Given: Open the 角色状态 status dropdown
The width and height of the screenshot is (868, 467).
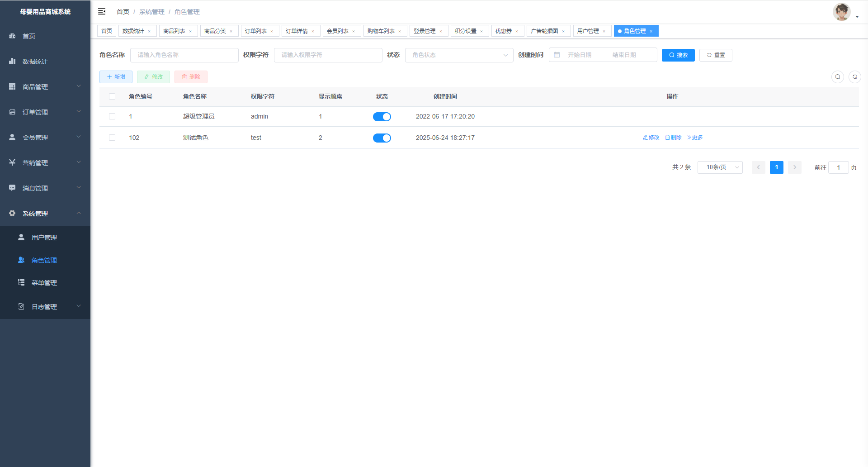Looking at the screenshot, I should point(459,55).
